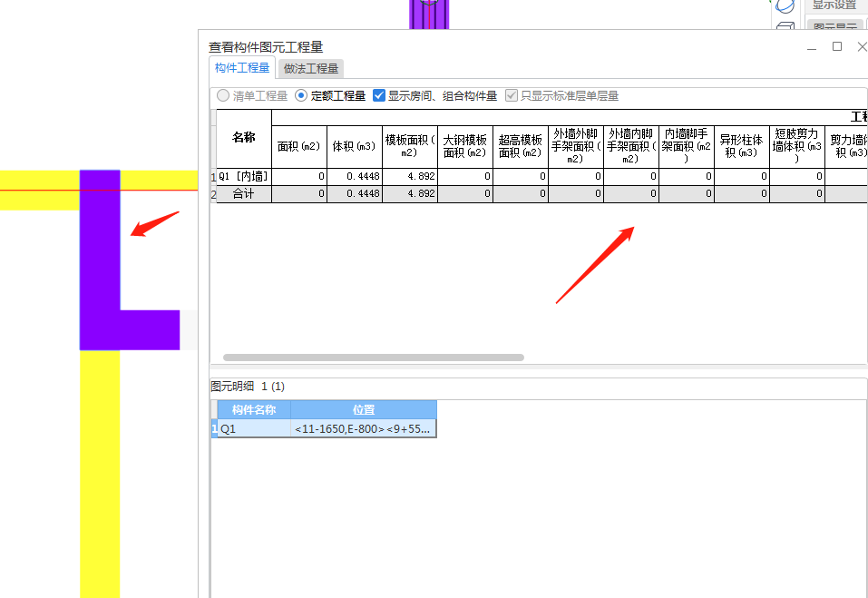Toggle 只显示标准层单层量 checkbox
The image size is (868, 598).
click(x=512, y=96)
